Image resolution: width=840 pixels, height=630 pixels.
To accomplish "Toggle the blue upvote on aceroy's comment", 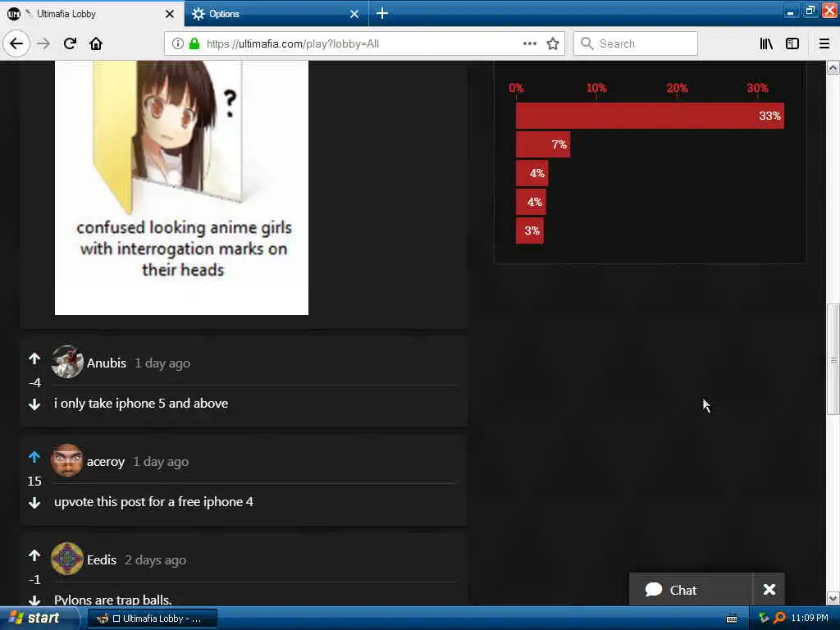I will click(x=34, y=457).
